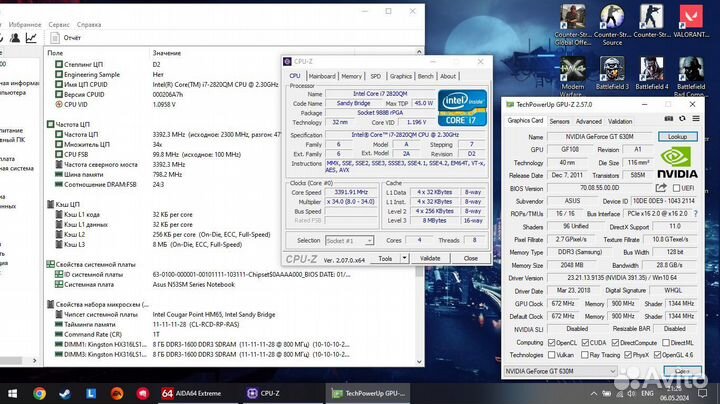Open Counter-Strike Global Offensive desktop icon

573,25
